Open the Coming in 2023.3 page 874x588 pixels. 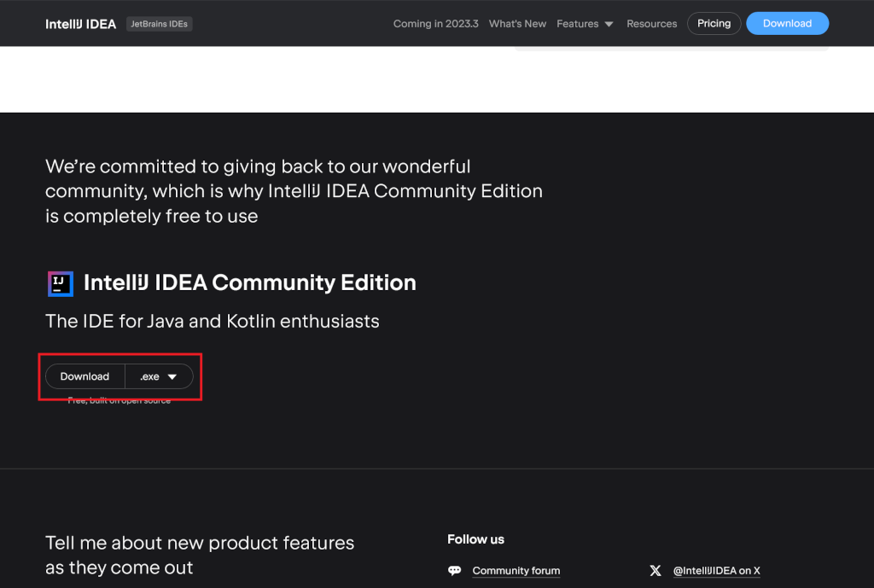(x=436, y=24)
